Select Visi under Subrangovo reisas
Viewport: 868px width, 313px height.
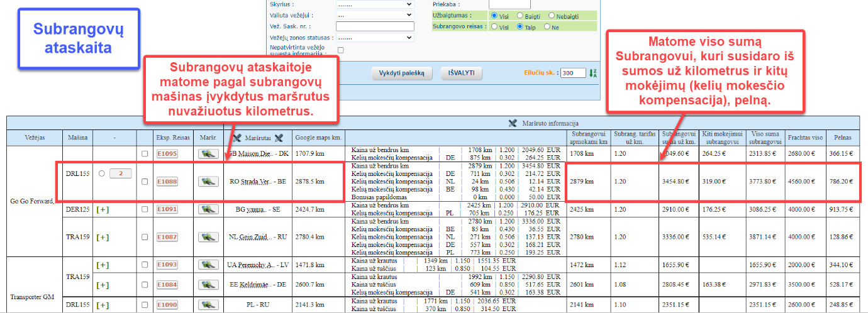tap(494, 26)
